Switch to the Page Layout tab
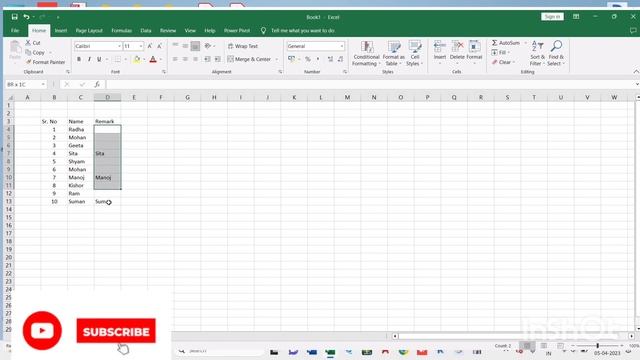 click(x=89, y=31)
